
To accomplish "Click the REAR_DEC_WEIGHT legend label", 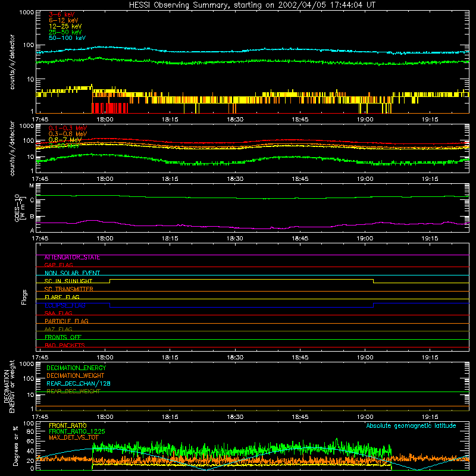I will pos(73,392).
